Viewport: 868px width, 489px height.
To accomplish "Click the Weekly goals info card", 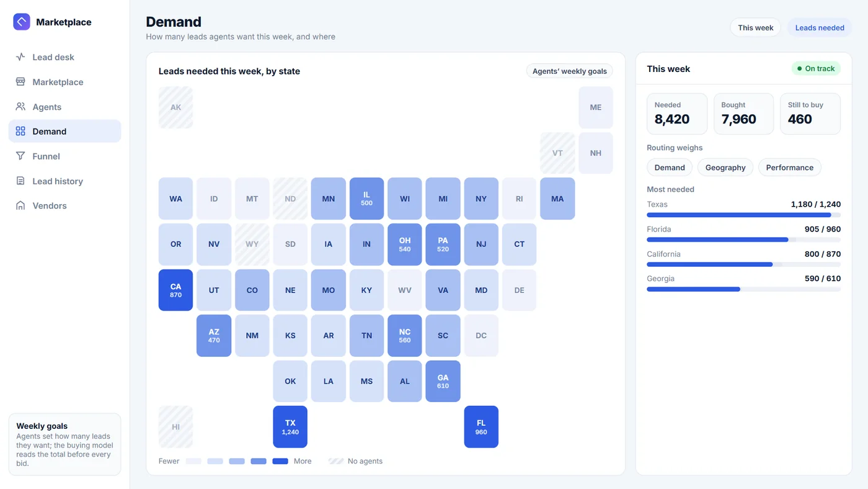I will click(64, 444).
